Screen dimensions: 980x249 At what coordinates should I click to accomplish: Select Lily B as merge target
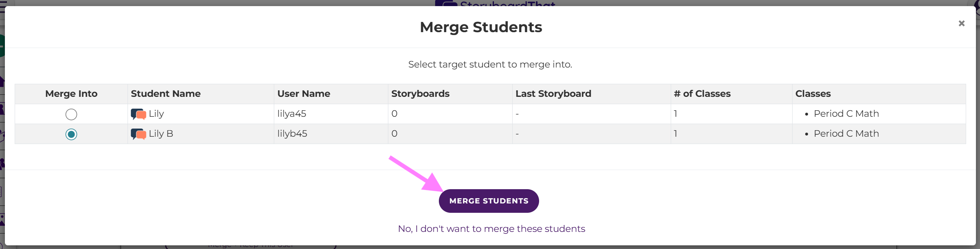coord(71,134)
